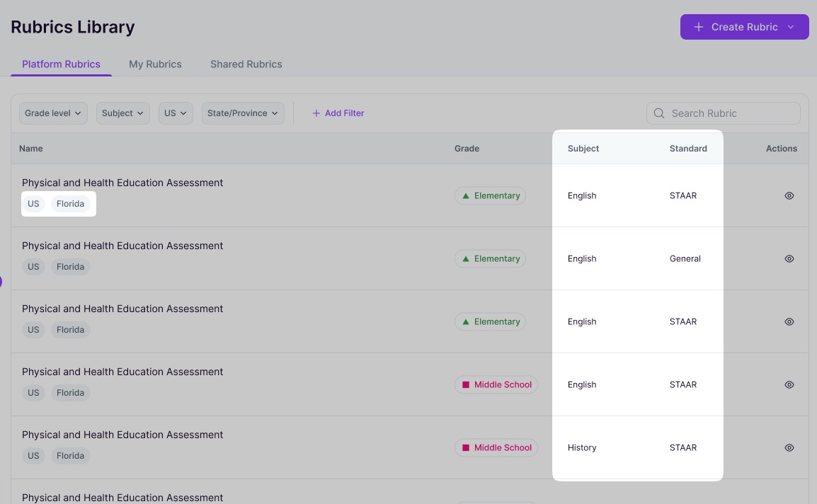Click the Grade column header
The image size is (817, 504).
[467, 149]
